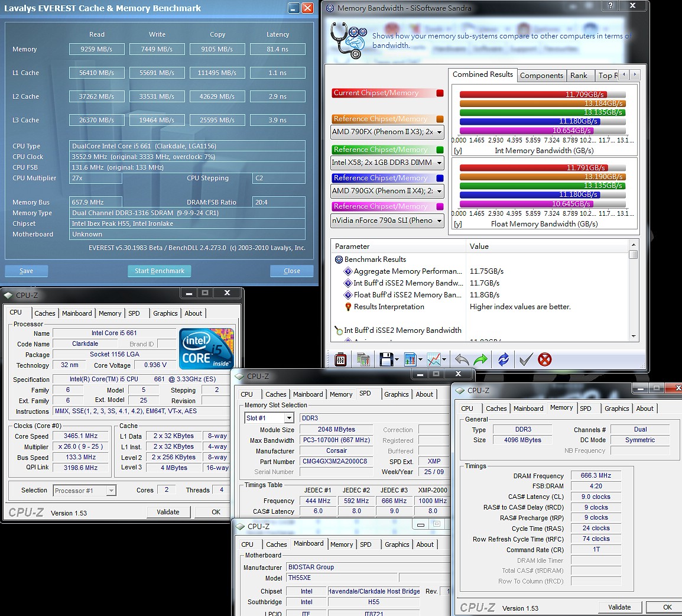682x616 pixels.
Task: Click the Value column header in Sandra
Action: [x=547, y=247]
